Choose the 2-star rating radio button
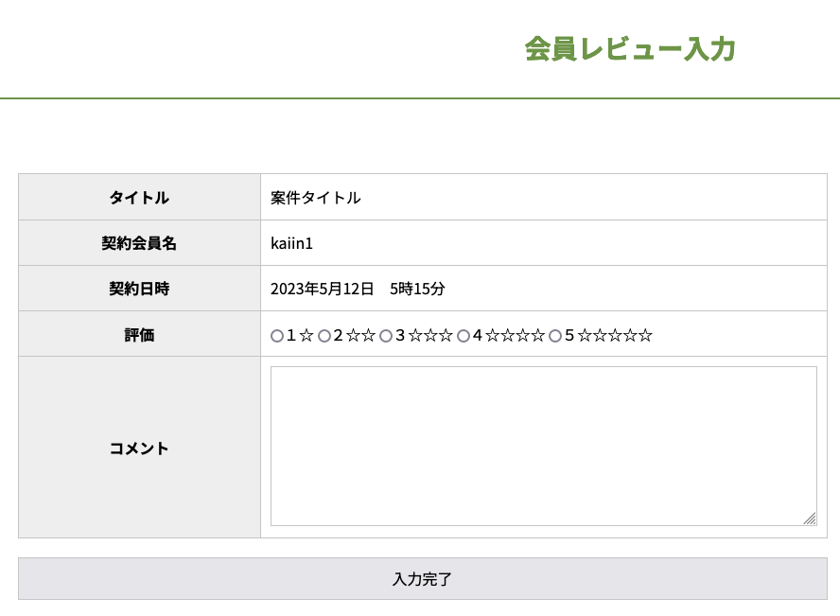This screenshot has height=616, width=840. click(x=324, y=336)
